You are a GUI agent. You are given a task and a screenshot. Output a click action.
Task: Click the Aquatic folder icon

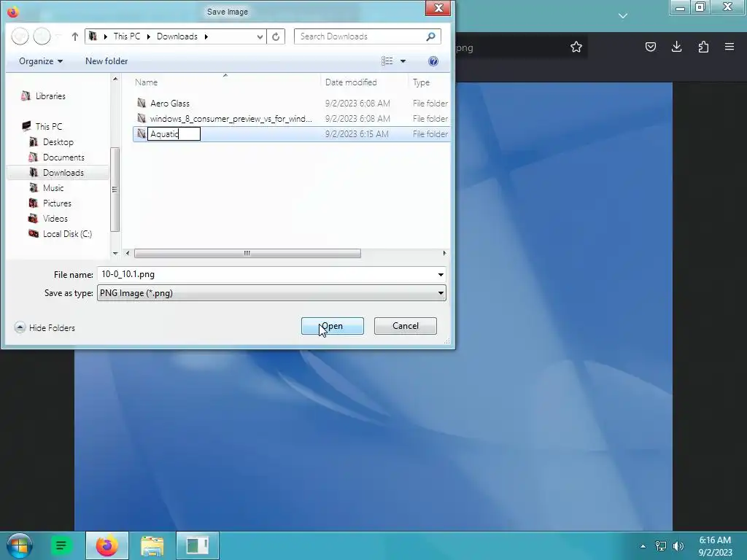(x=142, y=134)
